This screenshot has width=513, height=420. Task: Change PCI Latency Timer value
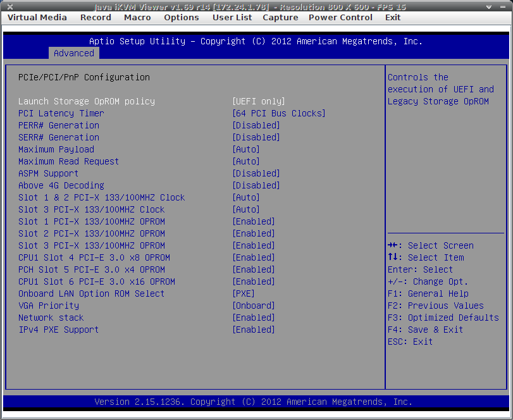279,113
